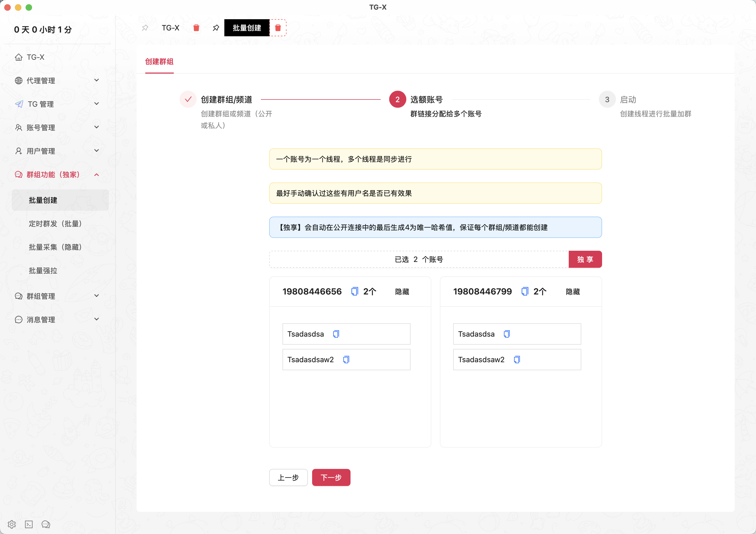
Task: Open the chat bubble icon at bottom left
Action: [x=46, y=524]
